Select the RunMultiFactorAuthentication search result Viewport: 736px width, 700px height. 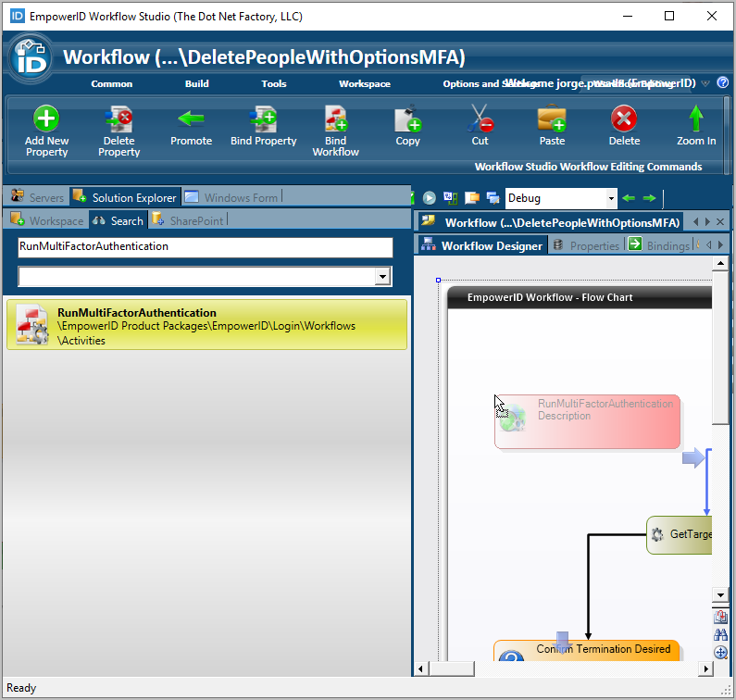pos(206,325)
